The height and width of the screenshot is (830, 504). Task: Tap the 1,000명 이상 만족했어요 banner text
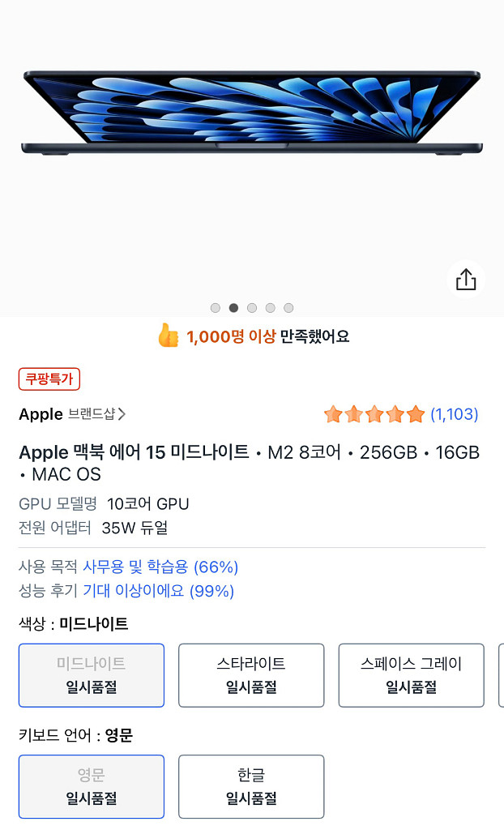(x=267, y=336)
